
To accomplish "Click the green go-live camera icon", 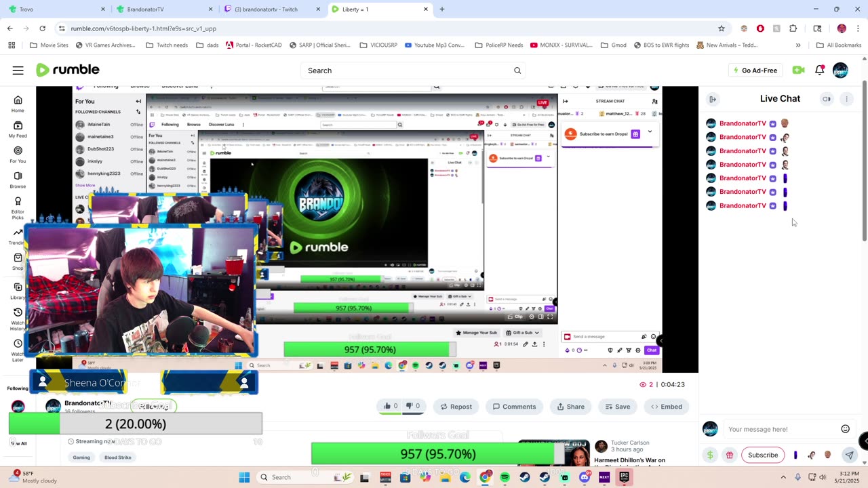I will 799,70.
